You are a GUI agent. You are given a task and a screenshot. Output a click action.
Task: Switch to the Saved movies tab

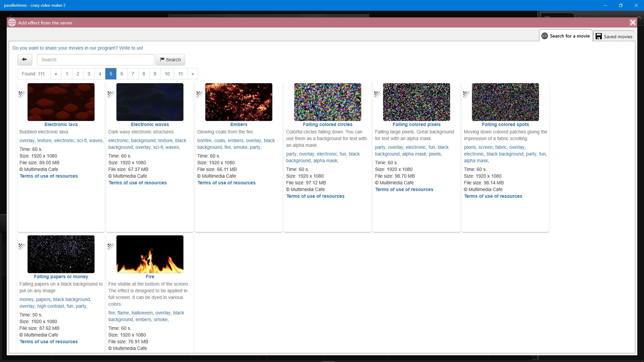click(618, 36)
